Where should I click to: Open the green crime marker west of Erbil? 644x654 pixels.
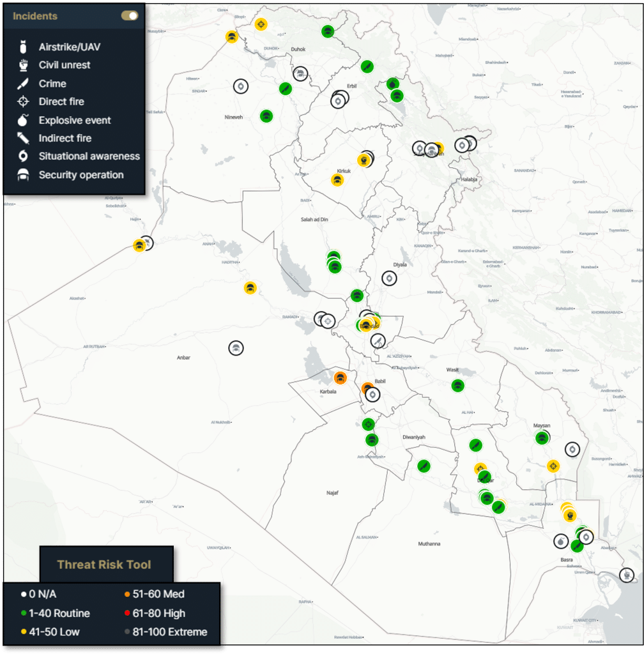[286, 88]
